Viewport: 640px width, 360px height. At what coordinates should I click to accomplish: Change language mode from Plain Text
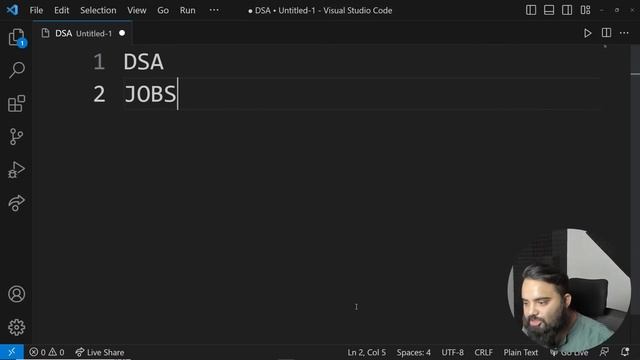coord(520,352)
